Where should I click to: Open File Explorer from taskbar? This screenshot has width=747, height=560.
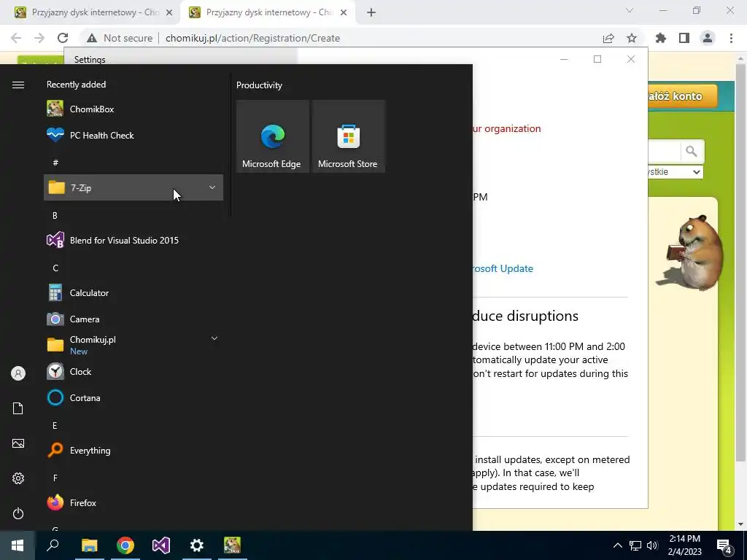pyautogui.click(x=89, y=545)
